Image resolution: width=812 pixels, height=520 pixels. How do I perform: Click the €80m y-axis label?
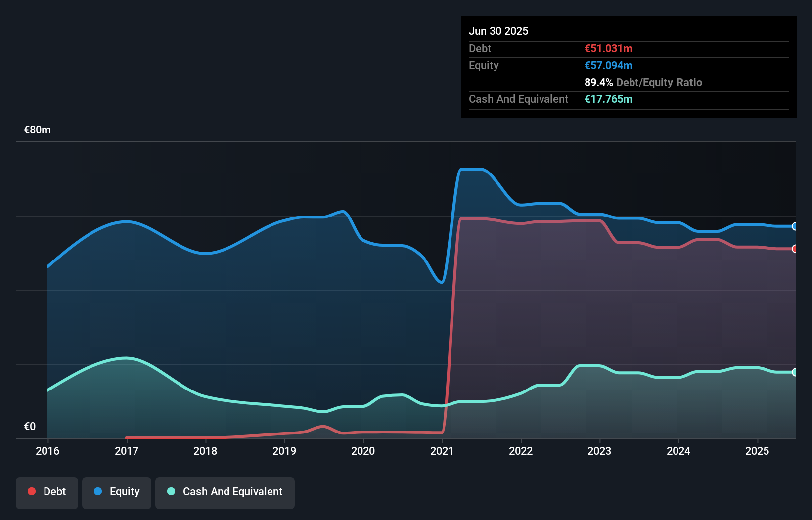point(38,130)
